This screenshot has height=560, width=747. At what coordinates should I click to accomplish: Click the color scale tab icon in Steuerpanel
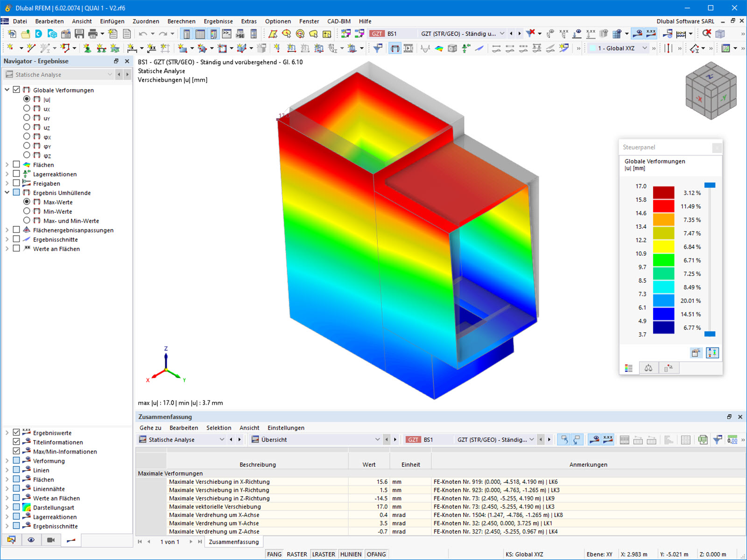tap(629, 368)
